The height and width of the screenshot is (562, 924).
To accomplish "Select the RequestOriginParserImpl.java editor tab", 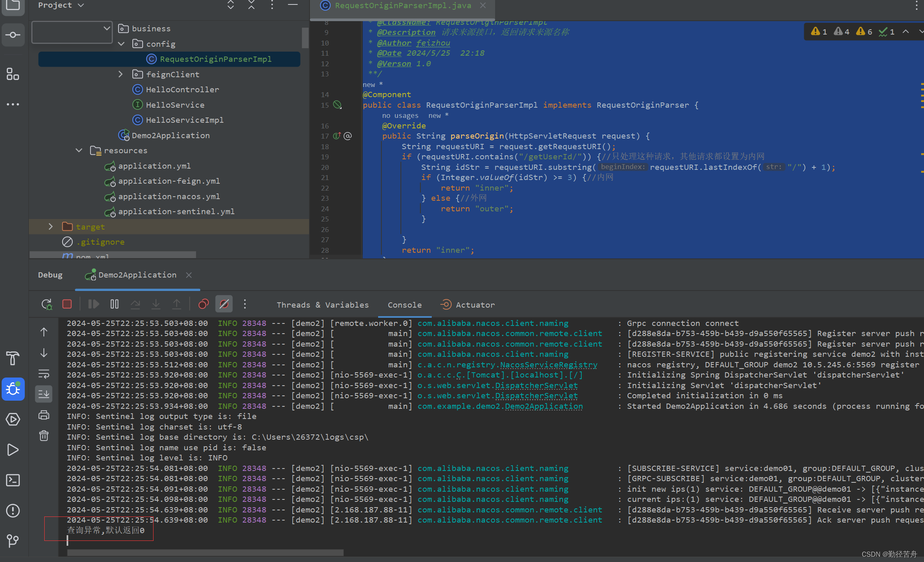I will click(403, 5).
